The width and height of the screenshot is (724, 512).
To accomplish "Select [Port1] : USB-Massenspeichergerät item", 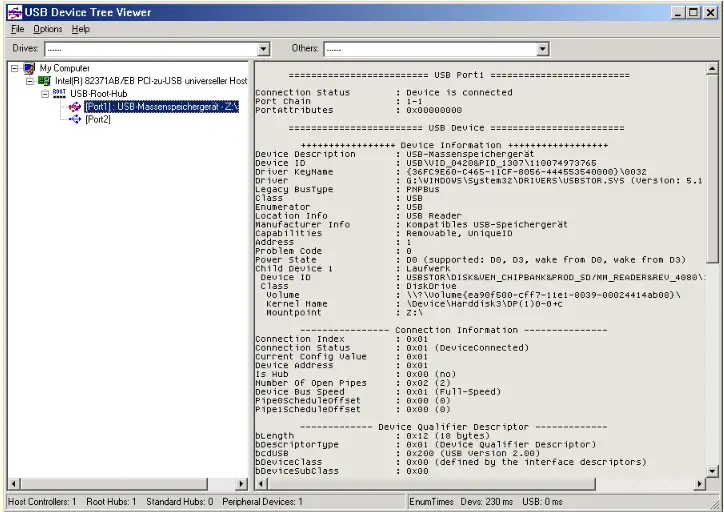I will (x=162, y=107).
